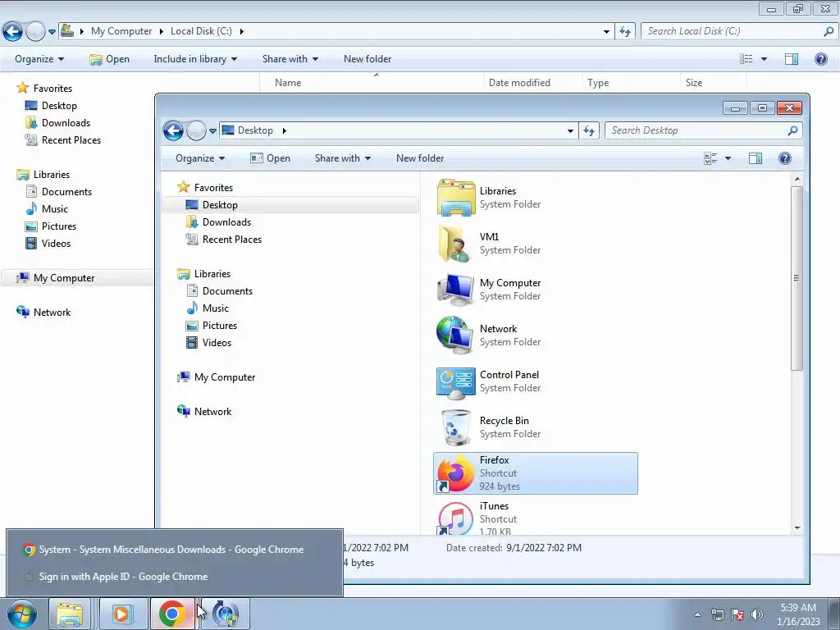Viewport: 840px width, 630px height.
Task: Click Local Disk (C:) breadcrumb segment
Action: point(201,31)
